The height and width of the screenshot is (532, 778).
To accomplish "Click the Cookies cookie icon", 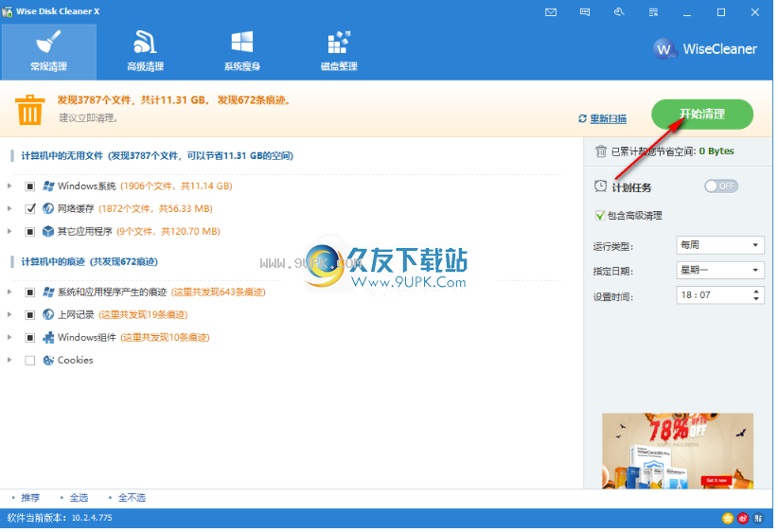I will coord(48,361).
